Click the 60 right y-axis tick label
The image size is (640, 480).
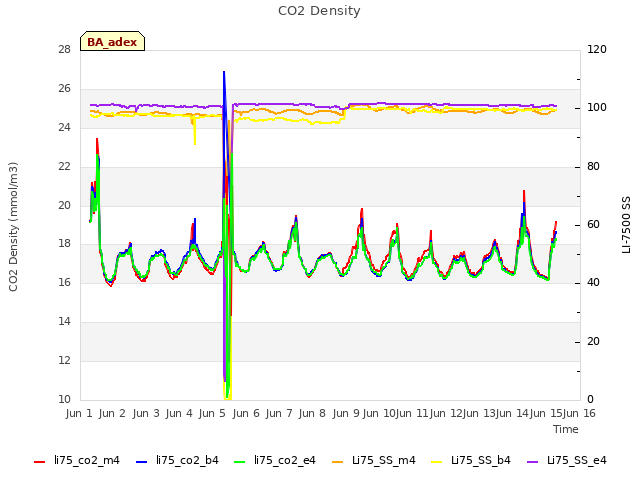coord(593,224)
